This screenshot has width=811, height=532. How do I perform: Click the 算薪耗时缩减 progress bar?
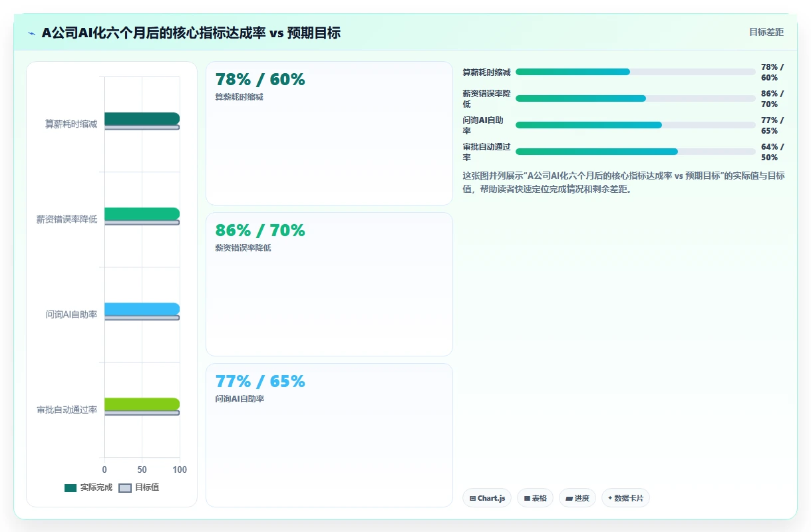635,72
